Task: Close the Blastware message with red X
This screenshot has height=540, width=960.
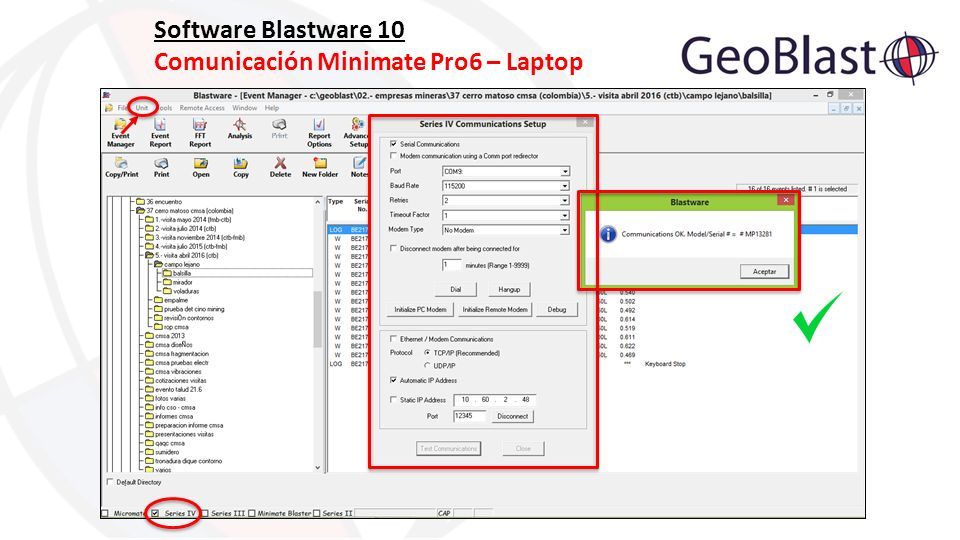Action: click(x=786, y=200)
